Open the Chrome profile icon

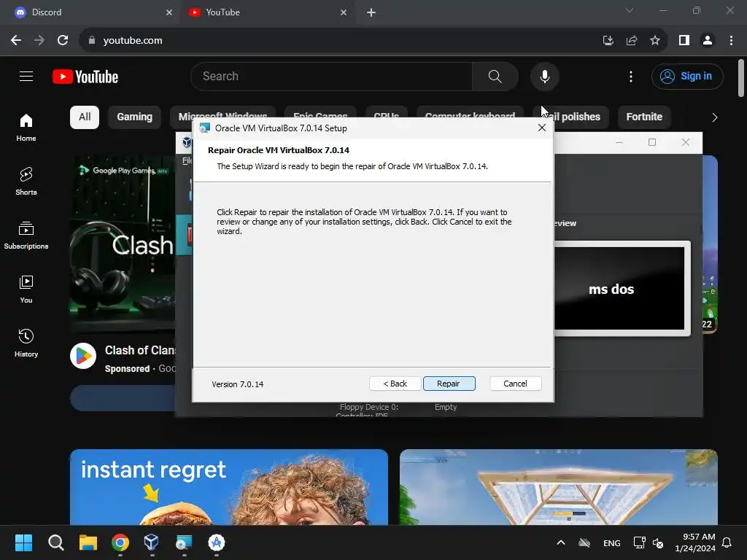[708, 40]
